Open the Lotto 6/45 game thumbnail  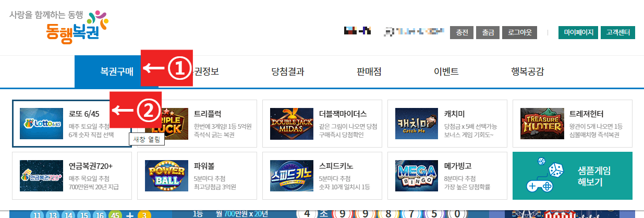coord(42,124)
